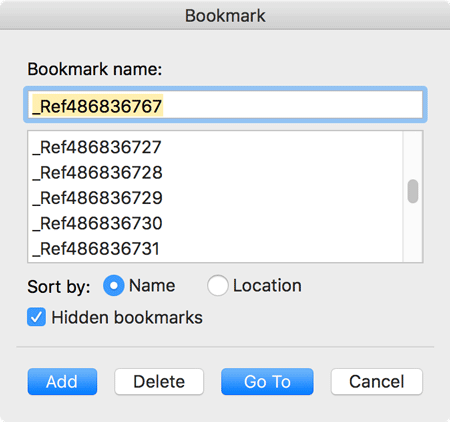
Task: Click the Delete button
Action: 159,381
